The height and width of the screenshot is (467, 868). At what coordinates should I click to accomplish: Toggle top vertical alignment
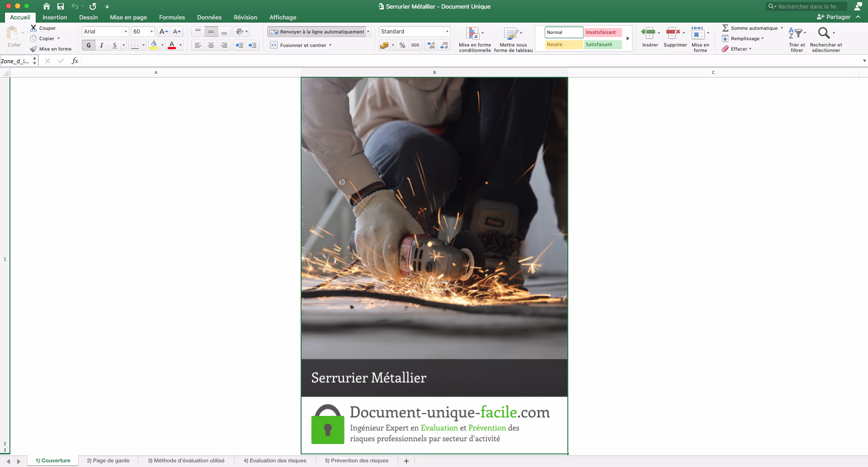(198, 32)
